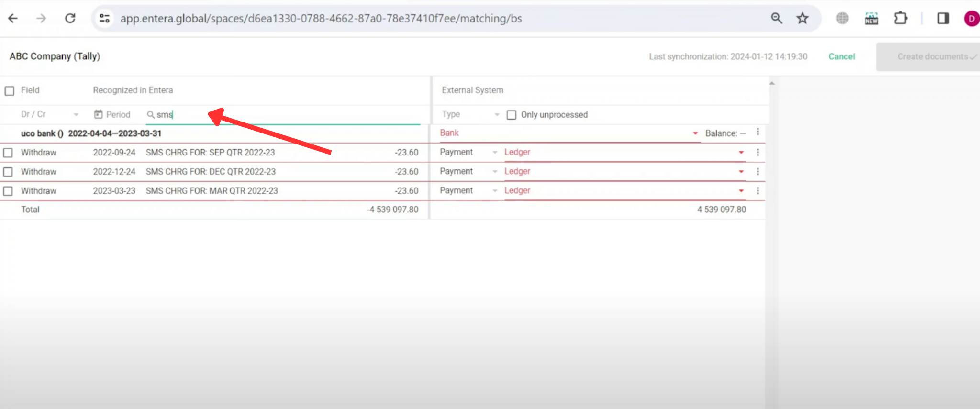Open the Bank account dropdown
The height and width of the screenshot is (409, 980).
click(x=695, y=133)
